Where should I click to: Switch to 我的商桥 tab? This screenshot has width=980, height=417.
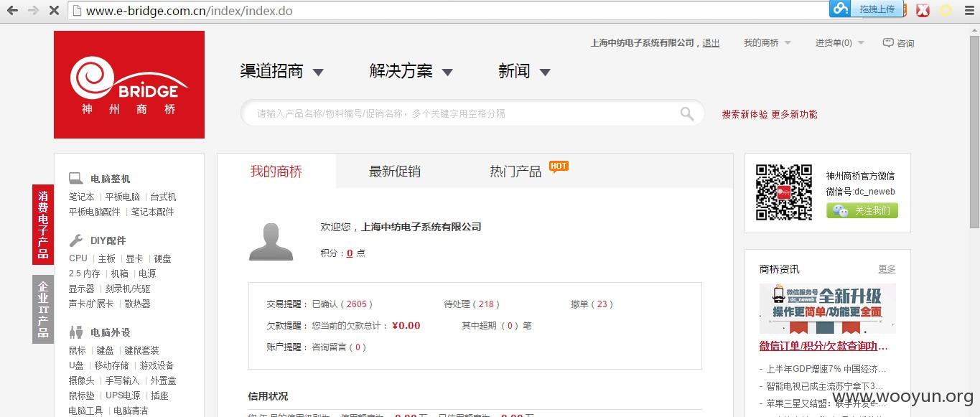click(x=276, y=172)
